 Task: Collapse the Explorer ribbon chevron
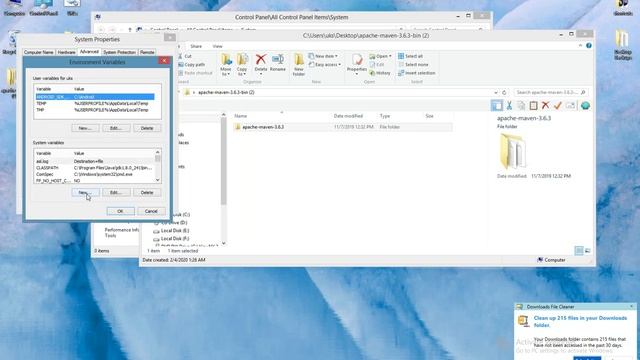click(580, 46)
